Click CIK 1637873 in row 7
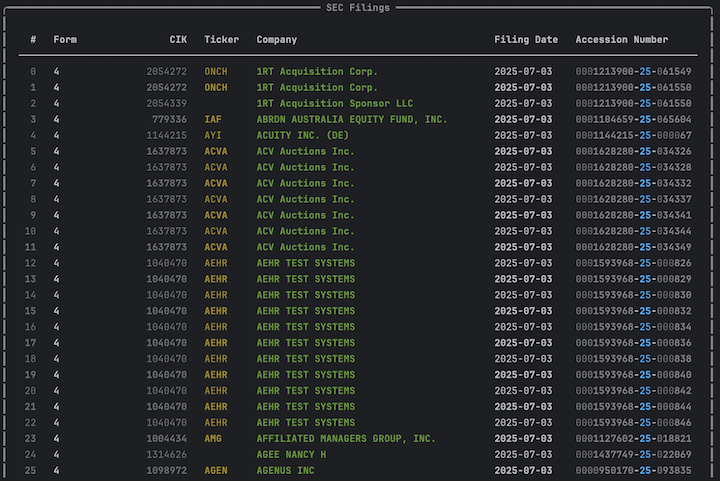 click(x=167, y=183)
